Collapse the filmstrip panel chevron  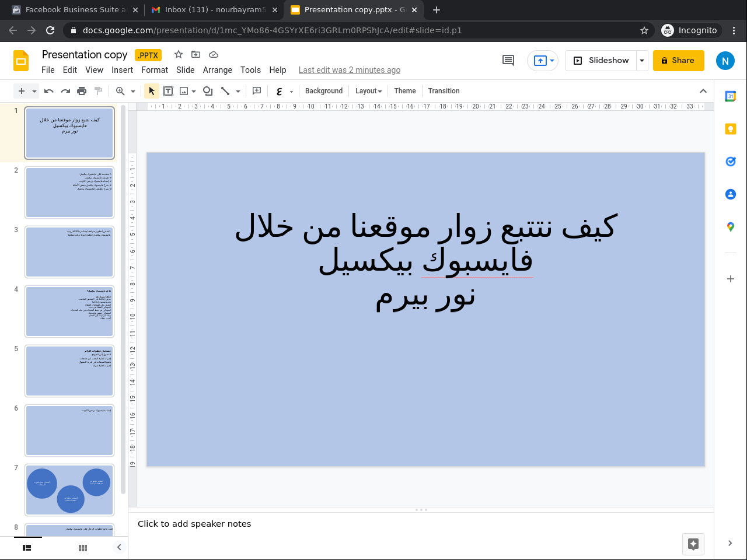tap(119, 547)
